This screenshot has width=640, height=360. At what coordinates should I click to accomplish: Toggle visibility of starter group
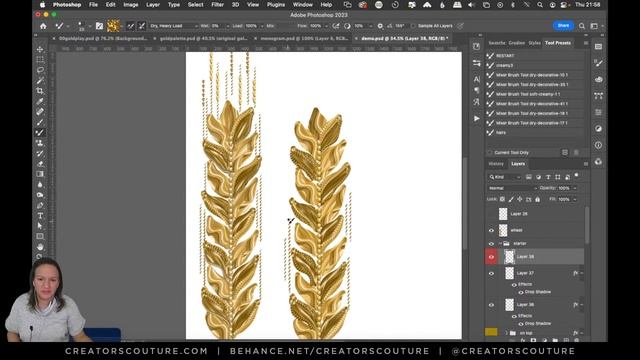tap(491, 244)
